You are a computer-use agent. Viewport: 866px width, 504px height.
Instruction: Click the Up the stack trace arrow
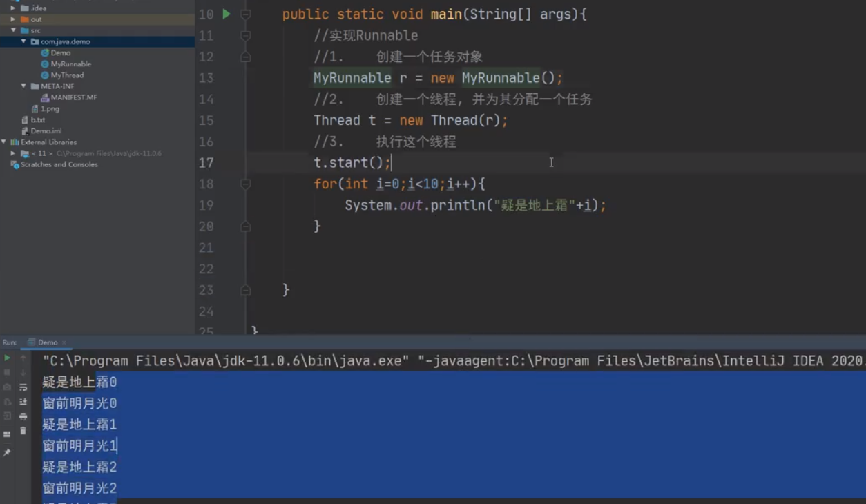[x=23, y=358]
